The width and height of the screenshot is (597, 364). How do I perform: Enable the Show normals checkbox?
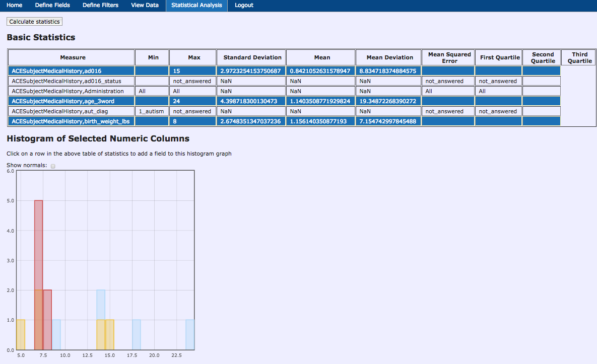[x=53, y=166]
